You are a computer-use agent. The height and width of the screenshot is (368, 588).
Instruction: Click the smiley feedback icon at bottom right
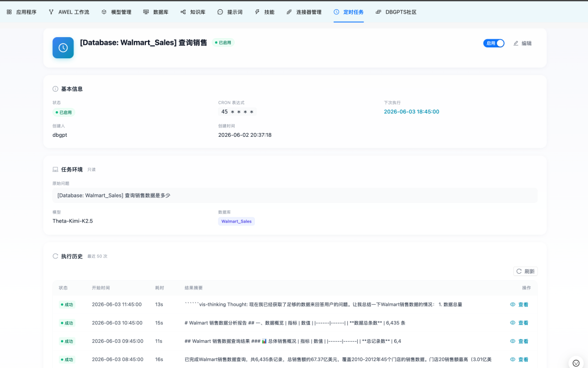[x=576, y=363]
